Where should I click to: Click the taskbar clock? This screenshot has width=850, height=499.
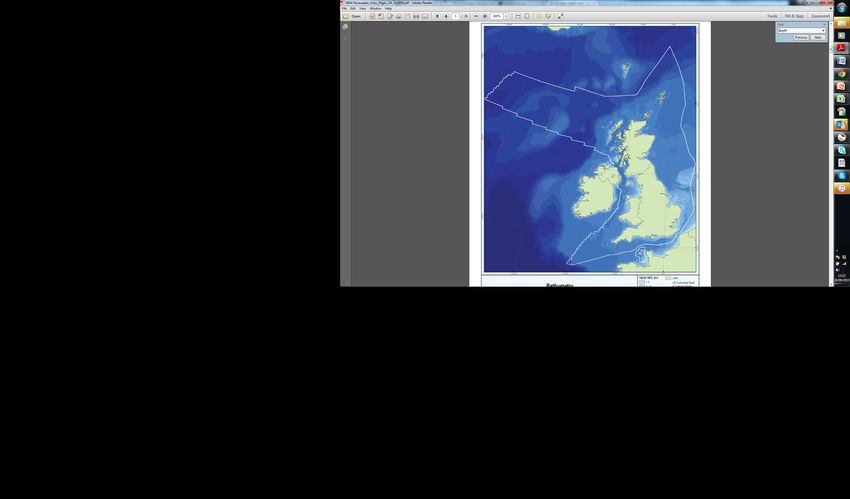click(842, 277)
